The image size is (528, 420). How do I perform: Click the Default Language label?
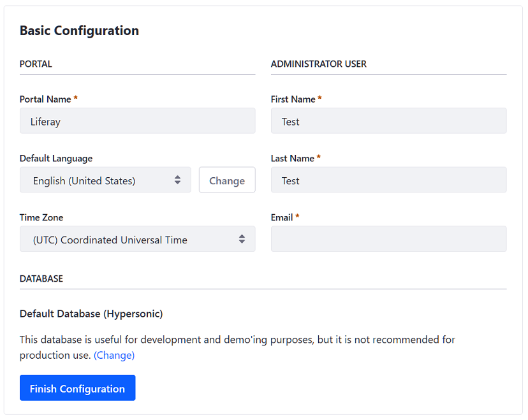coord(56,159)
